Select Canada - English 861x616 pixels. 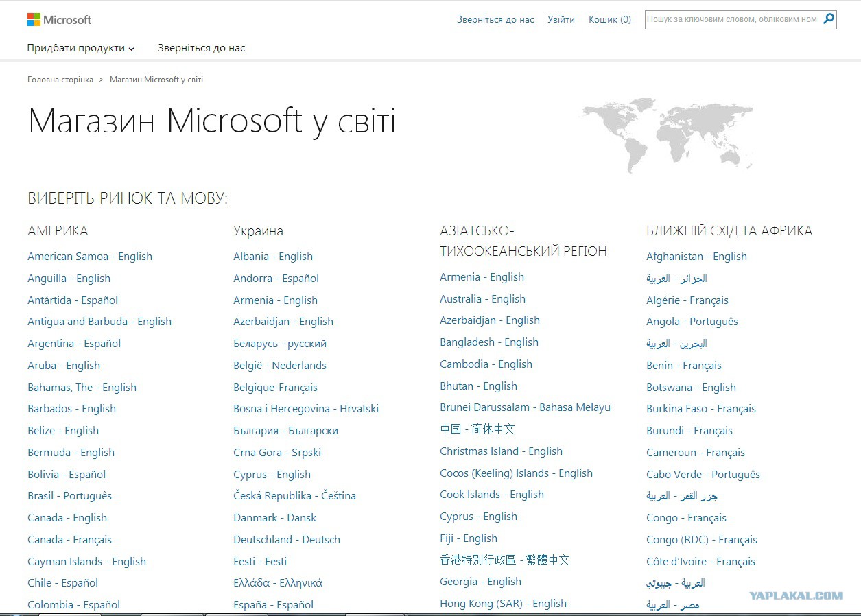(67, 518)
